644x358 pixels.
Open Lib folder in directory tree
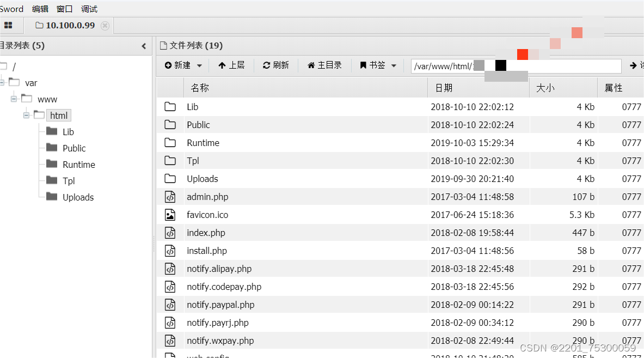point(68,132)
